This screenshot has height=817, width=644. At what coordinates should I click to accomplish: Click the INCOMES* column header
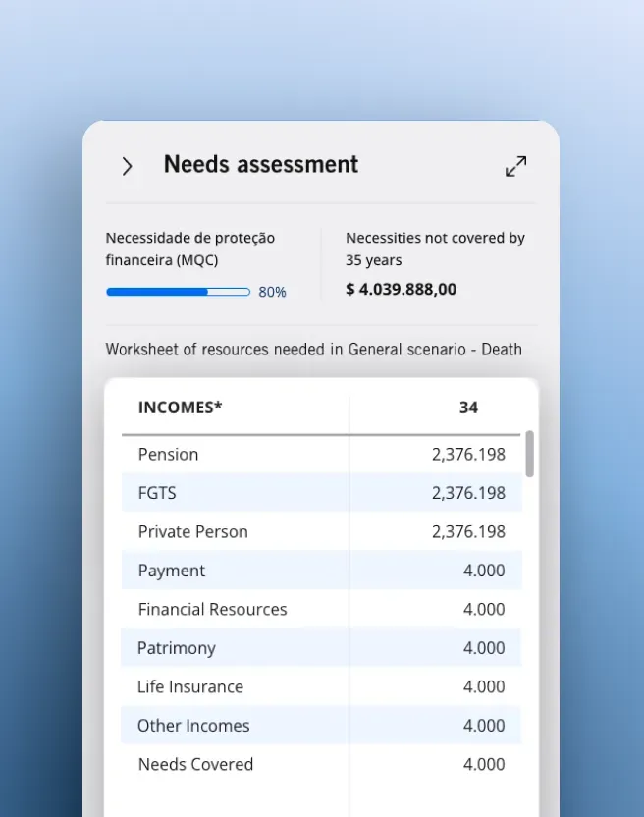[181, 408]
